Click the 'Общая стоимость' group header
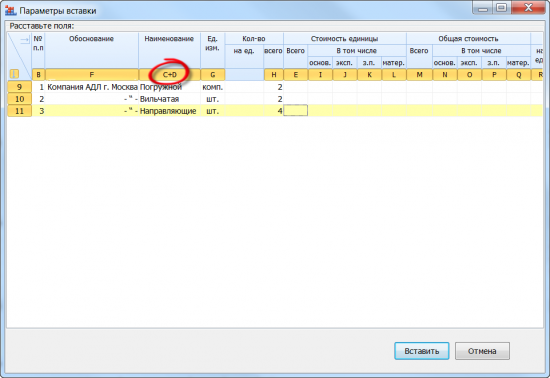This screenshot has height=378, width=550. click(468, 39)
